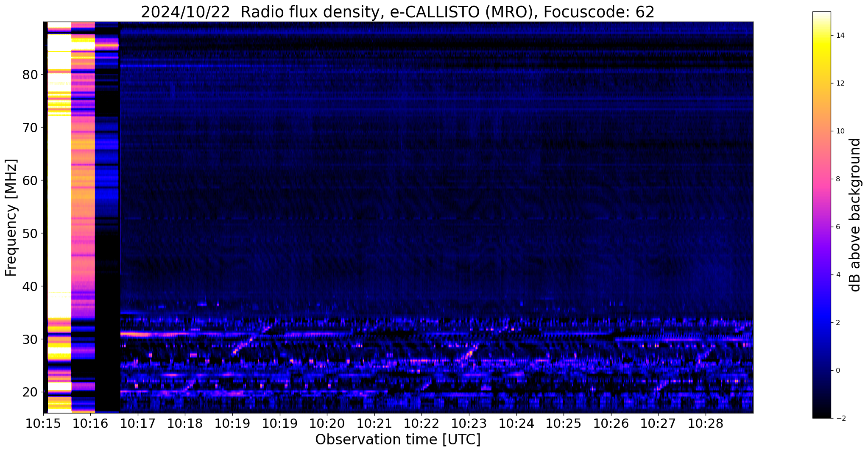Screen dimensions: 868x452
Task: Click the 60 MHz frequency tick label
Action: 30,180
